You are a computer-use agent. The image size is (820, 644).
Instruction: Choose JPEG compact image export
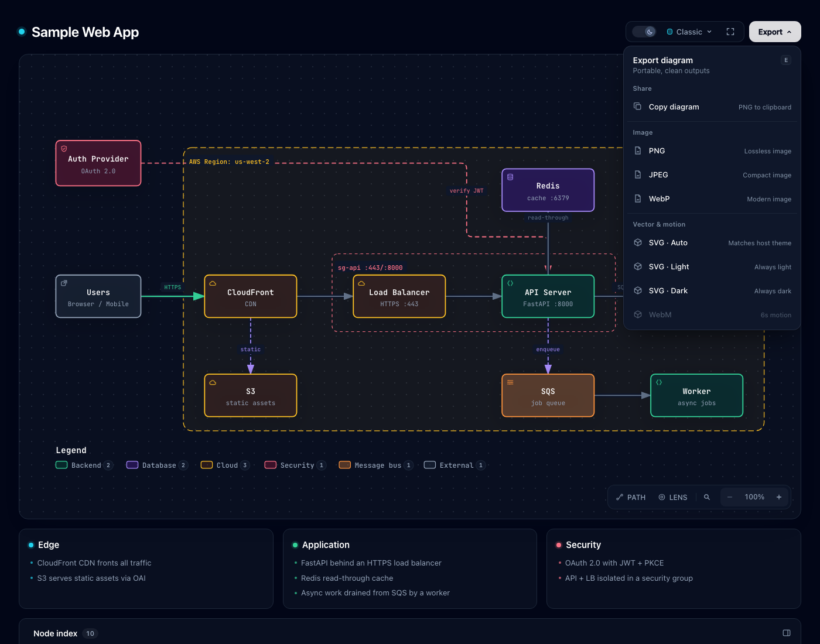712,175
